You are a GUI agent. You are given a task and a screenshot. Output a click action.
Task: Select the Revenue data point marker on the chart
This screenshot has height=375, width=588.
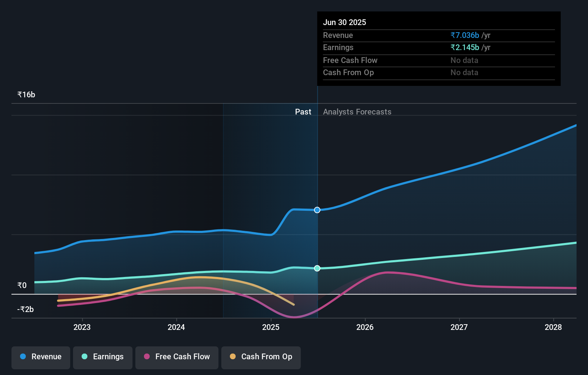pyautogui.click(x=317, y=210)
